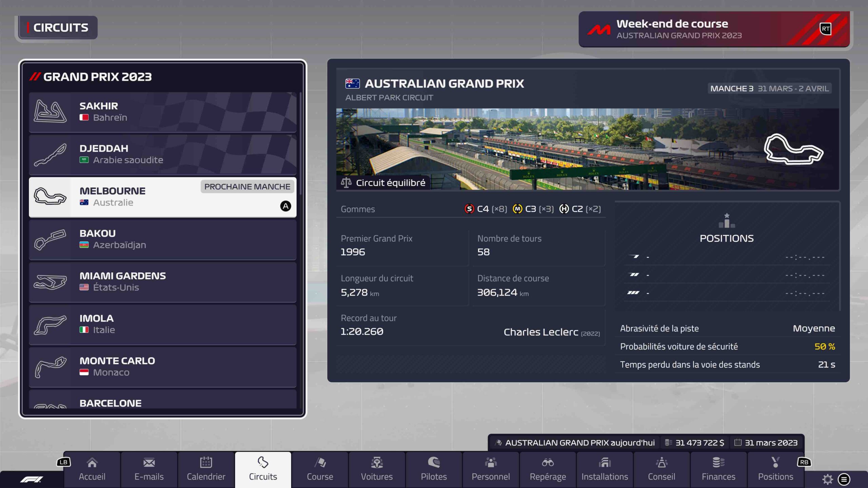Viewport: 868px width, 488px height.
Task: Open the Positions tab in bottom bar
Action: (775, 470)
